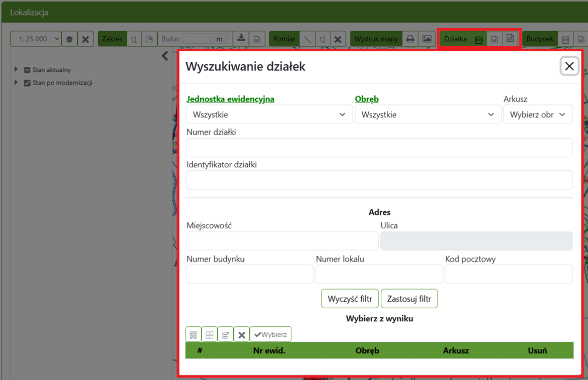Open the GML export icon in Działka group
588x380 pixels.
click(x=511, y=39)
